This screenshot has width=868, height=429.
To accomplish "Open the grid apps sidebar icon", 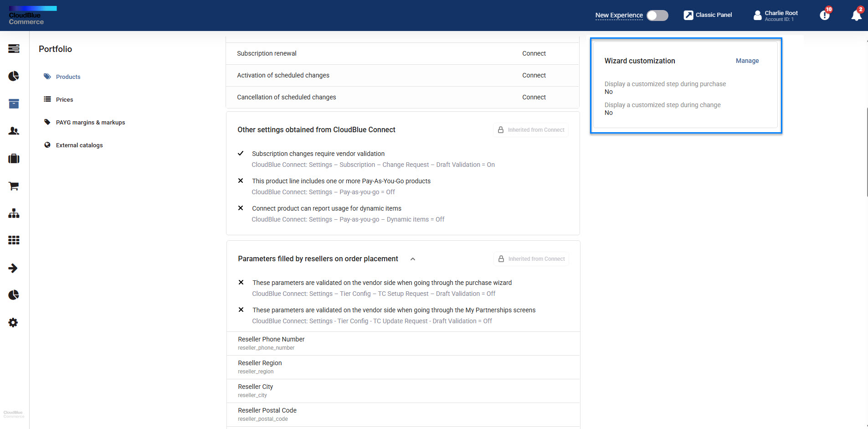I will (x=14, y=240).
